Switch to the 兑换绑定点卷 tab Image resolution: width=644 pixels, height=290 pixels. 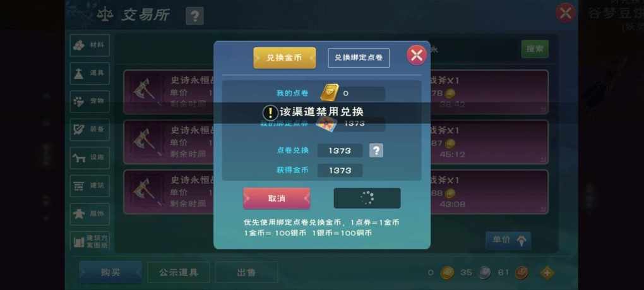pos(359,58)
